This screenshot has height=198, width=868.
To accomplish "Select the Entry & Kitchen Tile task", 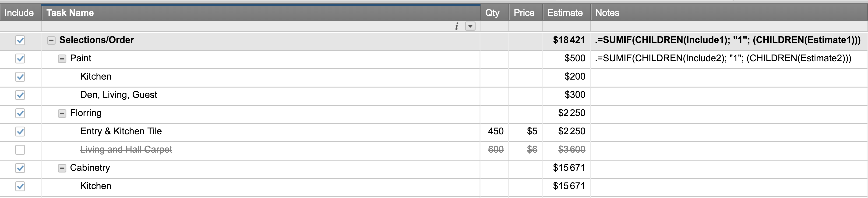I will point(121,132).
